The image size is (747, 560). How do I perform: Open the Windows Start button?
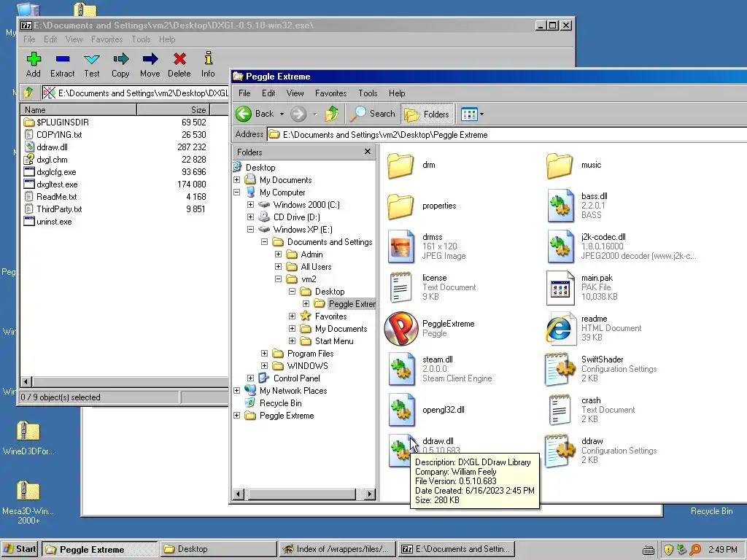coord(20,549)
